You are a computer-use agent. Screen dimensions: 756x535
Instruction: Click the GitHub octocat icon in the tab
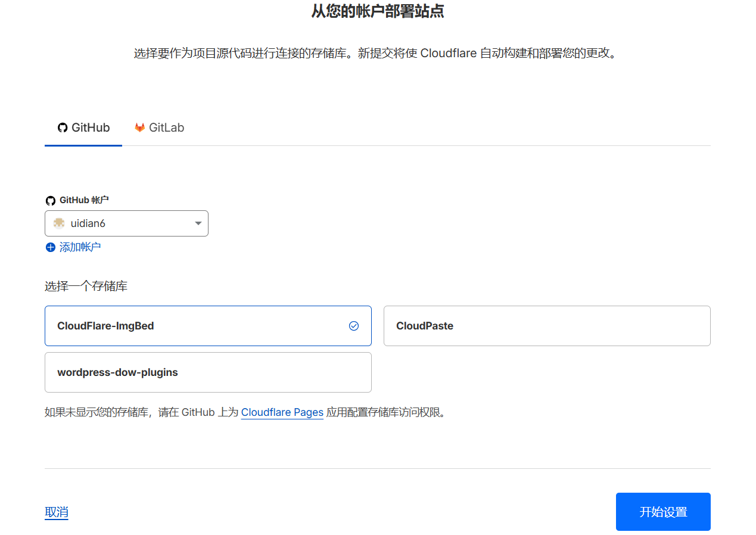63,127
